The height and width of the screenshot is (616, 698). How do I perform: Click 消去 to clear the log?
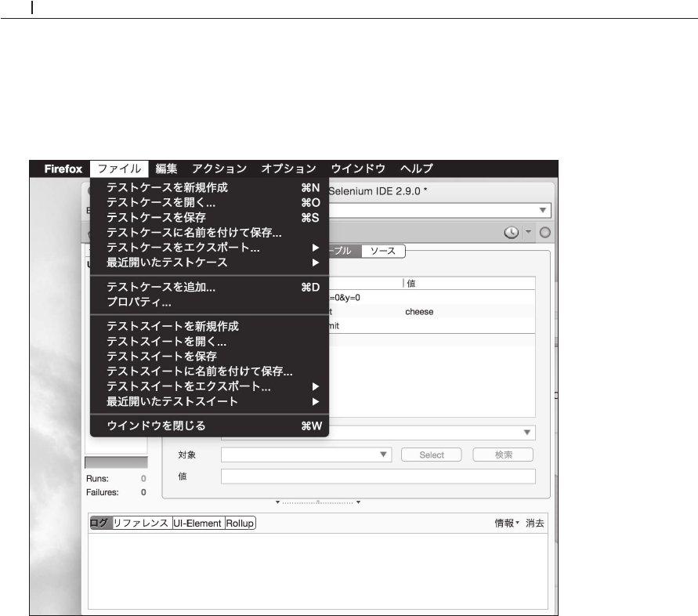pyautogui.click(x=534, y=523)
